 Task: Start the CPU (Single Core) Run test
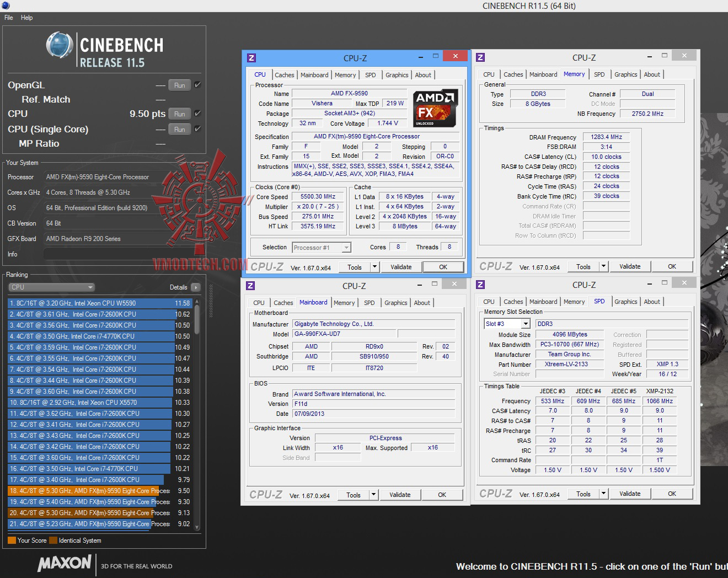180,130
